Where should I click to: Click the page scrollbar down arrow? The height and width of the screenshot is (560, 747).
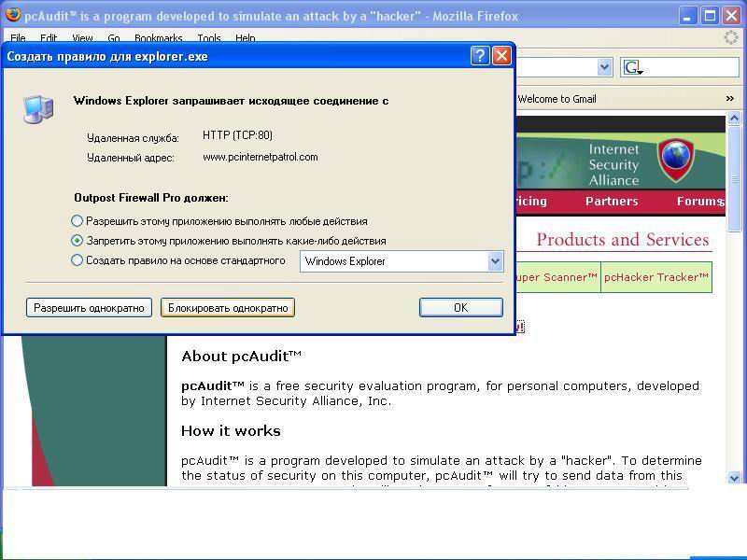point(734,477)
